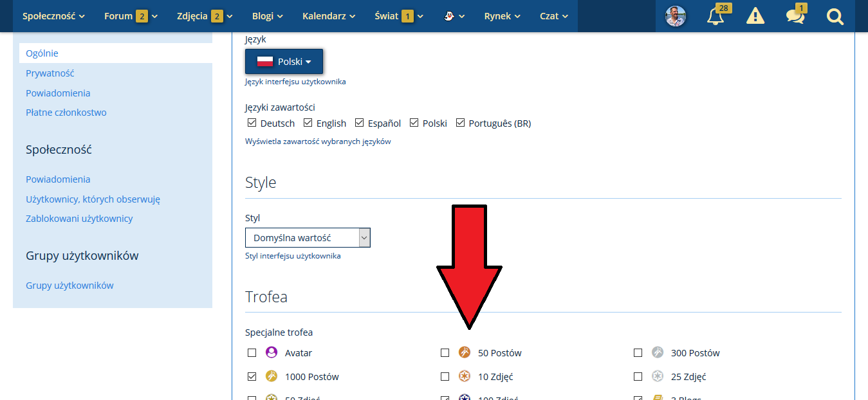The width and height of the screenshot is (868, 400).
Task: Click the snowman icon in navigation bar
Action: click(454, 16)
